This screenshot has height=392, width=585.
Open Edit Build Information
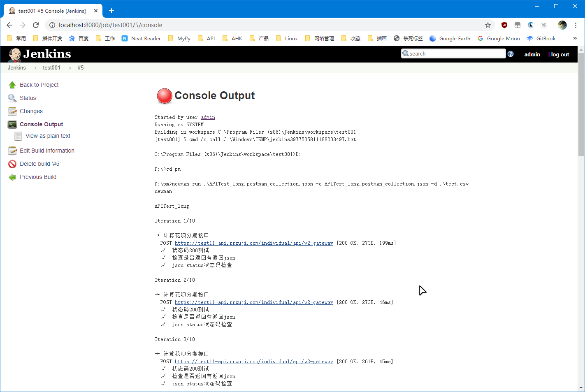pos(47,151)
